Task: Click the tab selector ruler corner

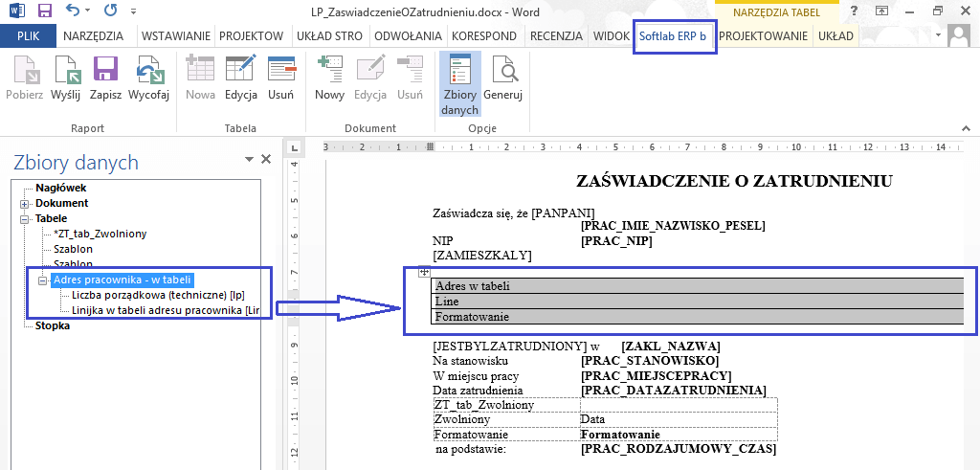Action: (x=295, y=147)
